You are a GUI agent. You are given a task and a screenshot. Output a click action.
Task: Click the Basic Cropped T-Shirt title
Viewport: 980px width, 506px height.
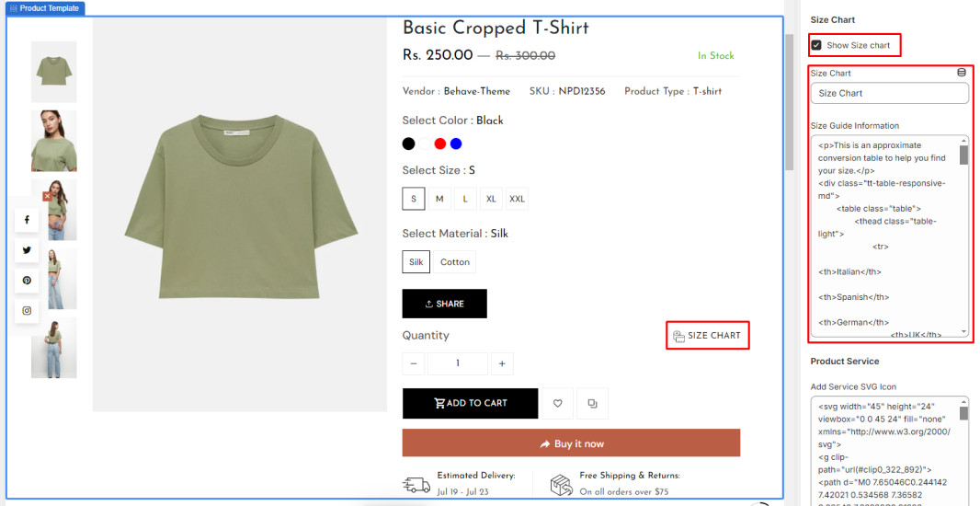(x=496, y=29)
